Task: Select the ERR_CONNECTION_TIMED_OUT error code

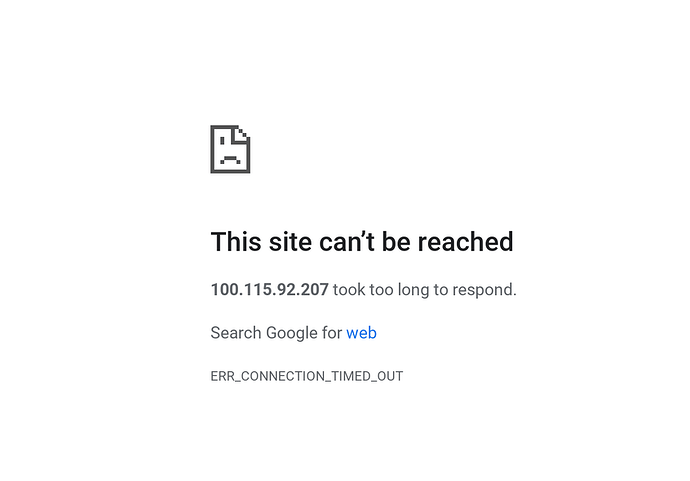Action: point(307,376)
